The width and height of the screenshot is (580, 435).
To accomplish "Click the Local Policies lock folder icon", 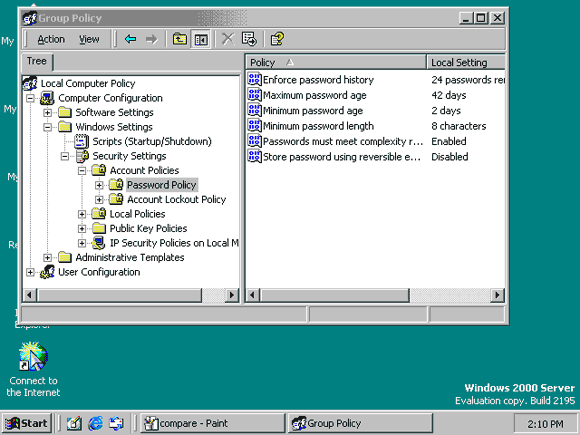I will 99,214.
